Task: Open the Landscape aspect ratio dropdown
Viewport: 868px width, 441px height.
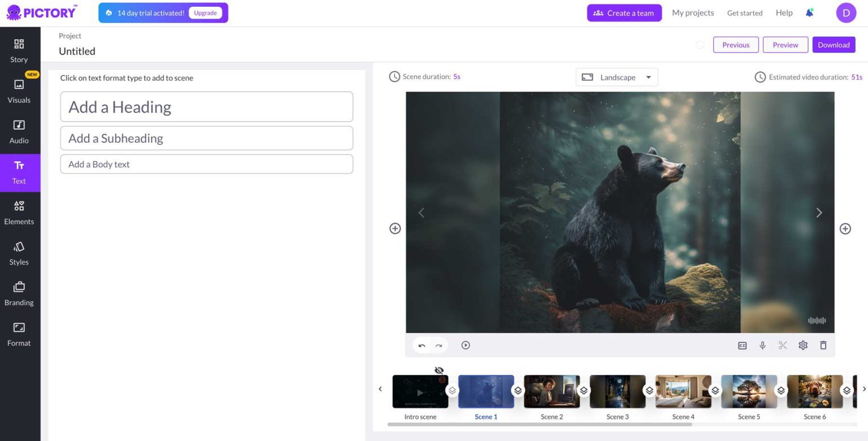Action: [x=617, y=77]
